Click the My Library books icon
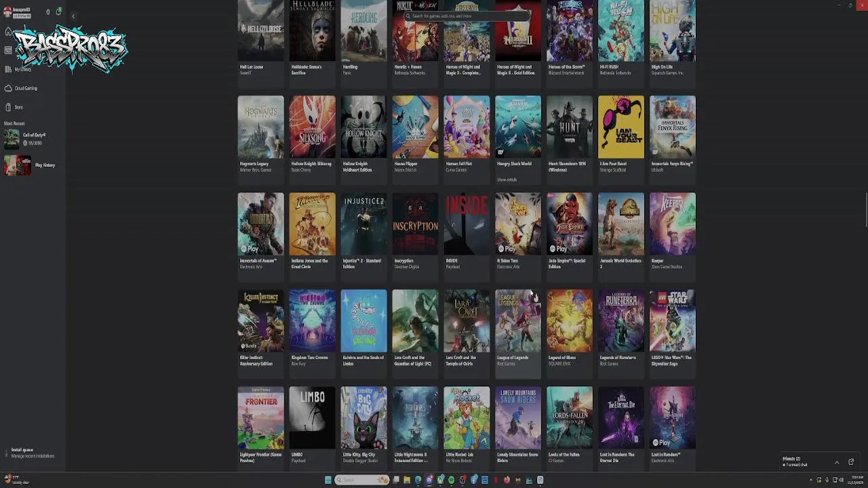Viewport: 868px width, 488px height. click(x=8, y=69)
